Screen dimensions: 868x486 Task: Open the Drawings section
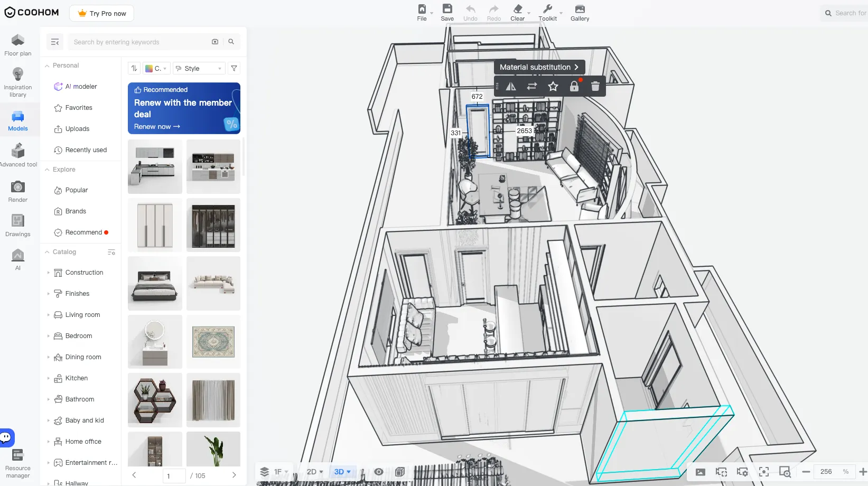[18, 226]
